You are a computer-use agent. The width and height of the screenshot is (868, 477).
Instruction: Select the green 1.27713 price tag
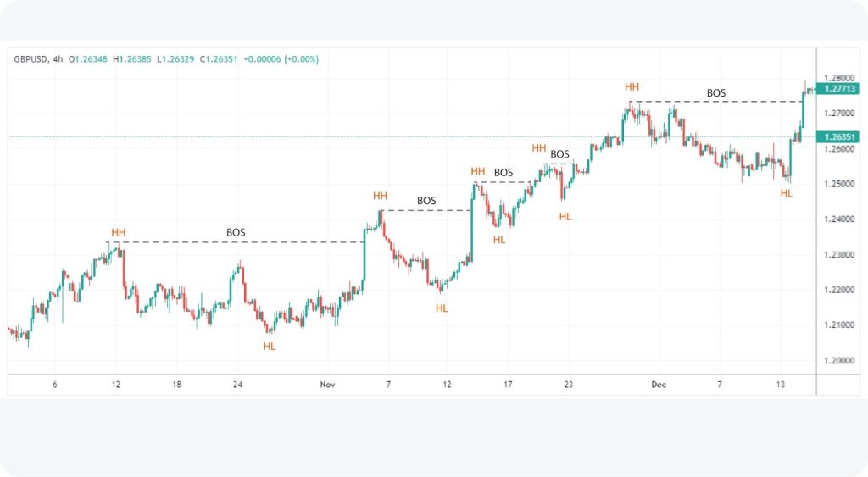click(x=838, y=89)
